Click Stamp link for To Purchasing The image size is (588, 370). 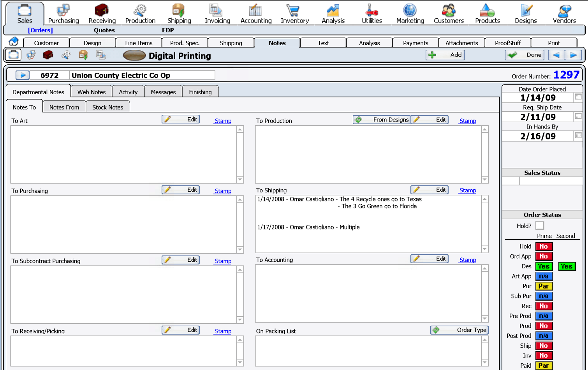(223, 191)
